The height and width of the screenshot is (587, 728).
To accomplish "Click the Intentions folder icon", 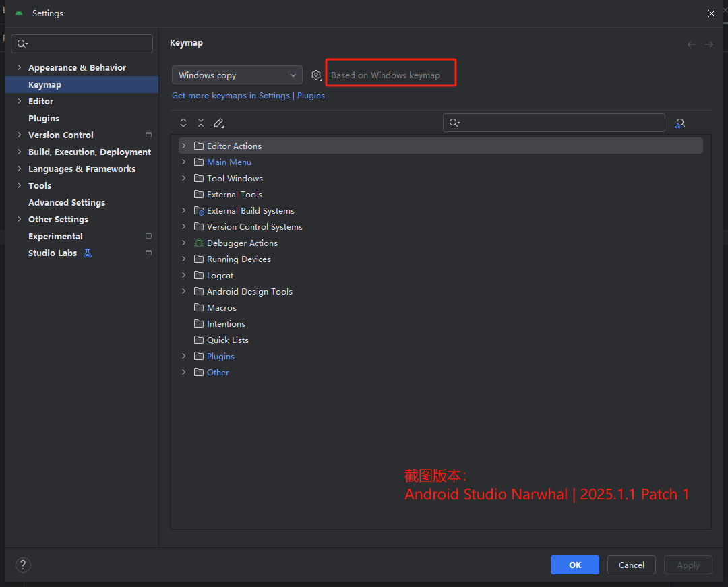I will coord(199,323).
